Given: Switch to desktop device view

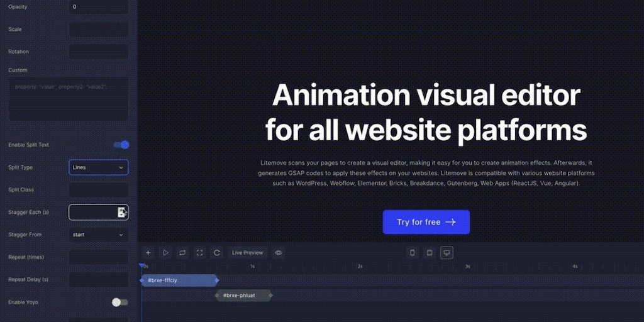Looking at the screenshot, I should click(x=447, y=253).
